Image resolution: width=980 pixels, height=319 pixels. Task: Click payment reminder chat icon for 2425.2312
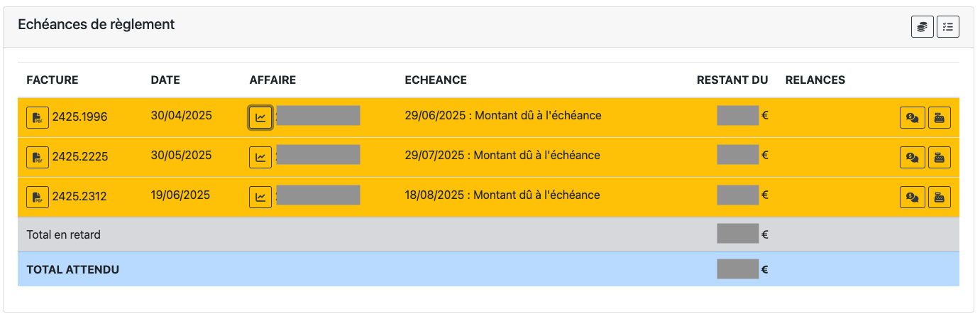coord(912,198)
